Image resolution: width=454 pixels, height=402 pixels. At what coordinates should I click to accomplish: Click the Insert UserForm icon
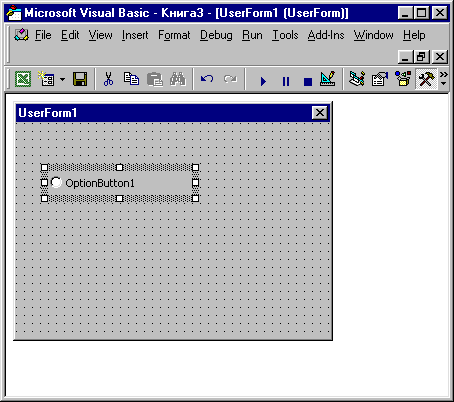point(46,79)
